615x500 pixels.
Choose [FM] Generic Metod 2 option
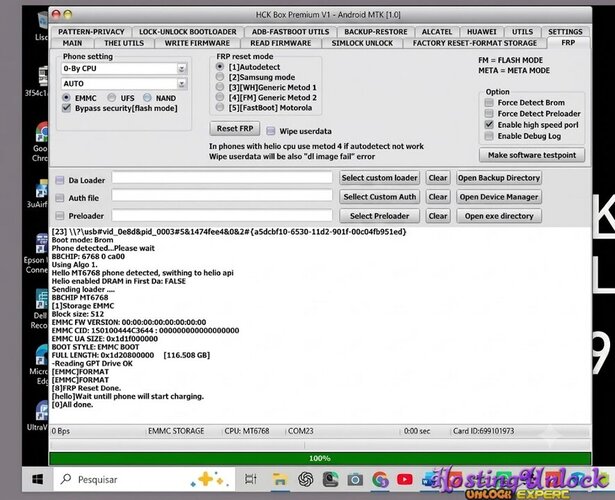(x=220, y=97)
